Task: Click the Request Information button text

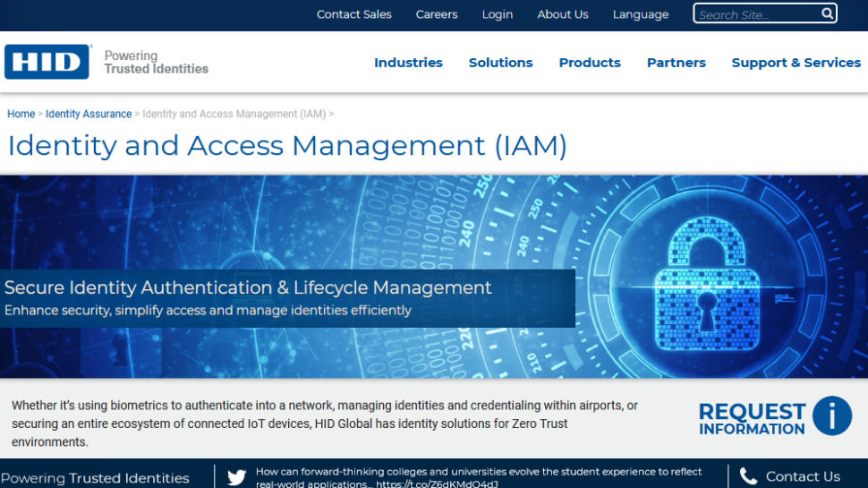Action: pyautogui.click(x=752, y=419)
